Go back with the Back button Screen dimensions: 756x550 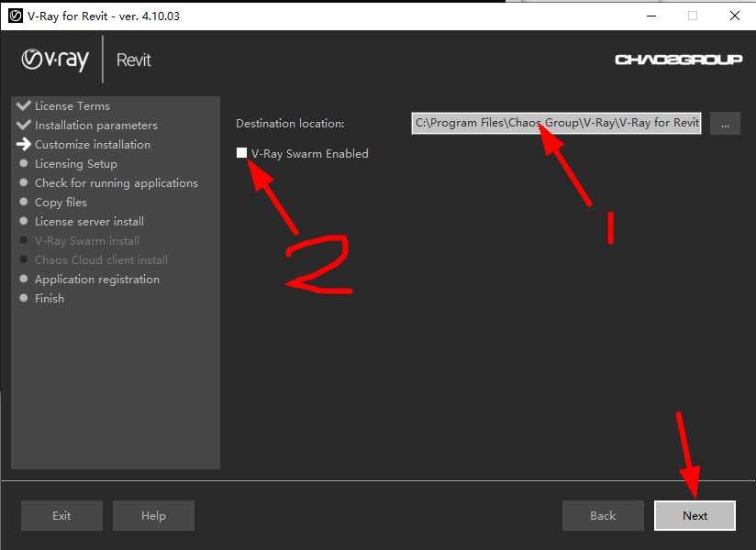pos(603,516)
